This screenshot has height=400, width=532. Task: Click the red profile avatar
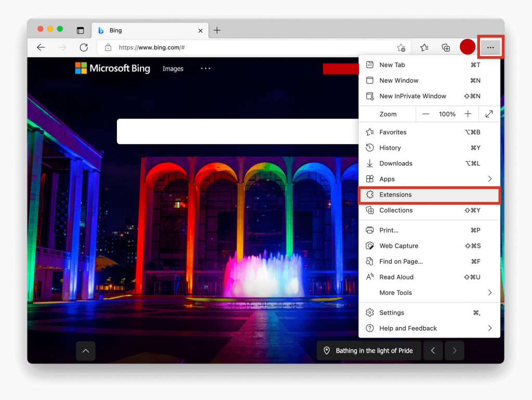tap(468, 47)
